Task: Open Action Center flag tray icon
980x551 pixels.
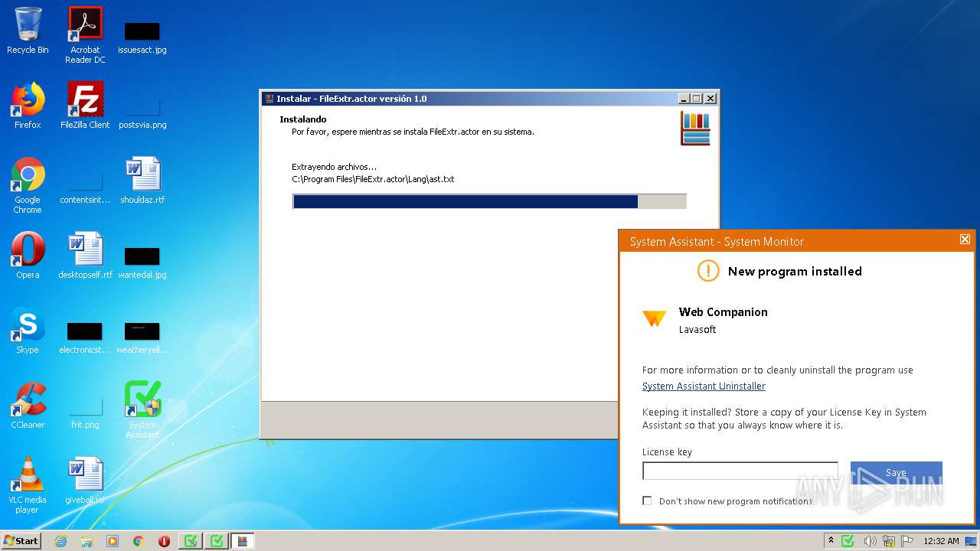Action: pyautogui.click(x=908, y=541)
